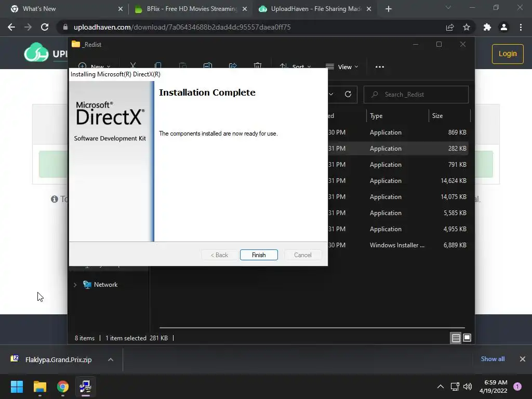Show hidden system tray icons

pyautogui.click(x=441, y=387)
